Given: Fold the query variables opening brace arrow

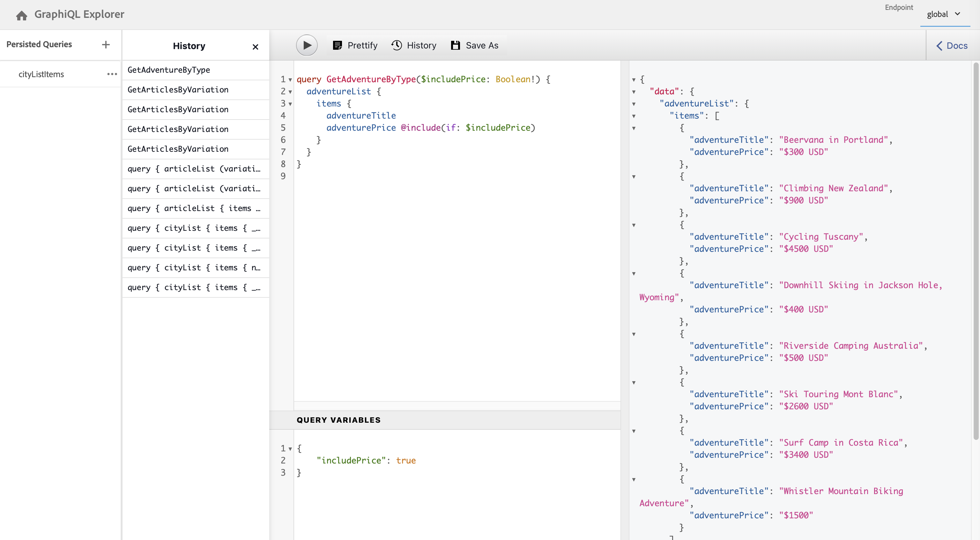Looking at the screenshot, I should (x=290, y=449).
